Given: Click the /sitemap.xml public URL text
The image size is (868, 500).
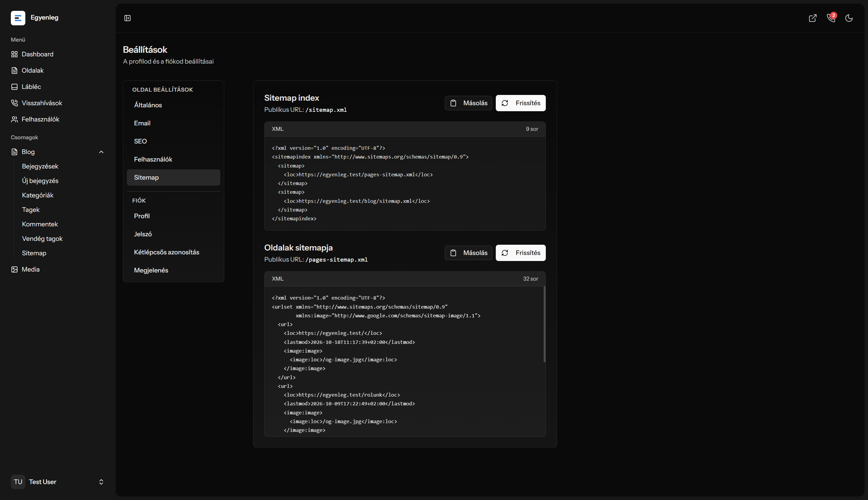Looking at the screenshot, I should pyautogui.click(x=326, y=110).
